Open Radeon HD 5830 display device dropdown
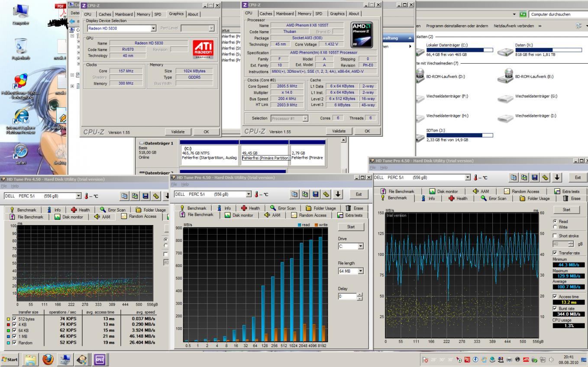This screenshot has height=367, width=588. click(x=153, y=28)
